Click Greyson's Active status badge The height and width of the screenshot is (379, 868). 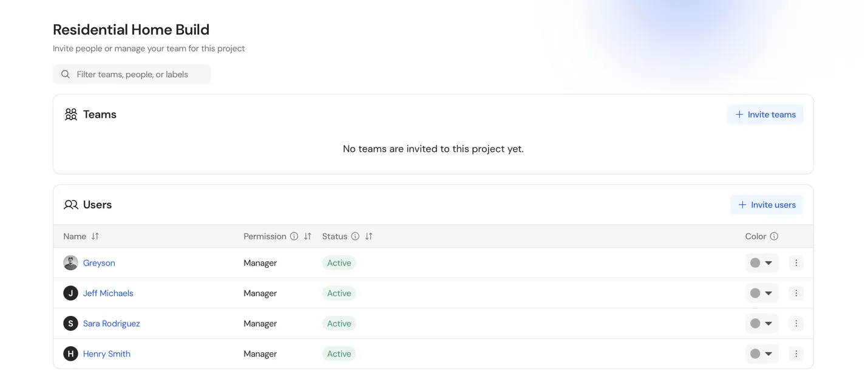(x=339, y=263)
